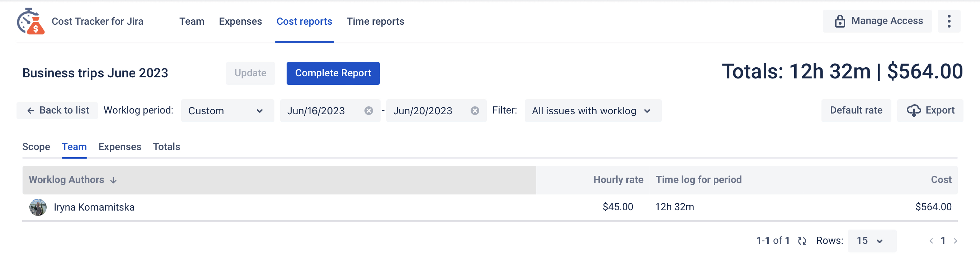Open the Expenses top navigation tab

click(x=240, y=21)
